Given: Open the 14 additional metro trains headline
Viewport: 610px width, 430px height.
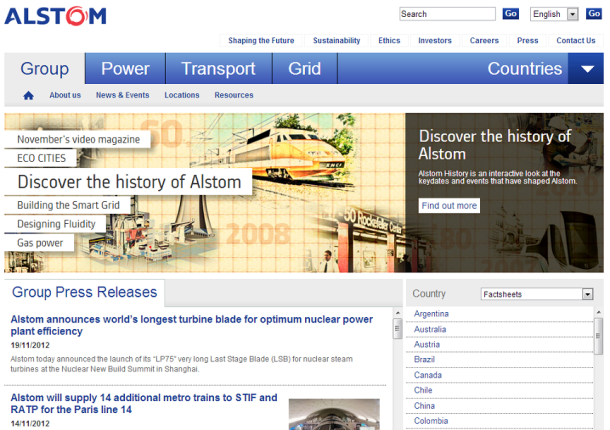Looking at the screenshot, I should click(x=144, y=404).
